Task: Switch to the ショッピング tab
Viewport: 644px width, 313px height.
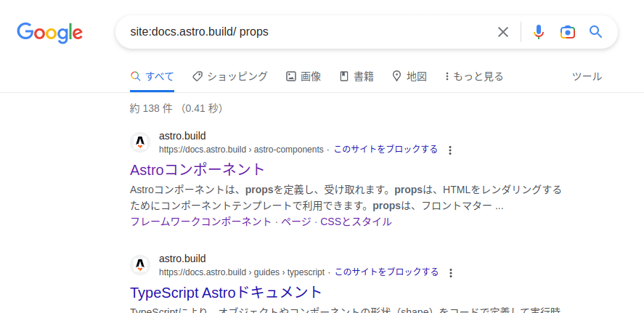Action: 229,76
